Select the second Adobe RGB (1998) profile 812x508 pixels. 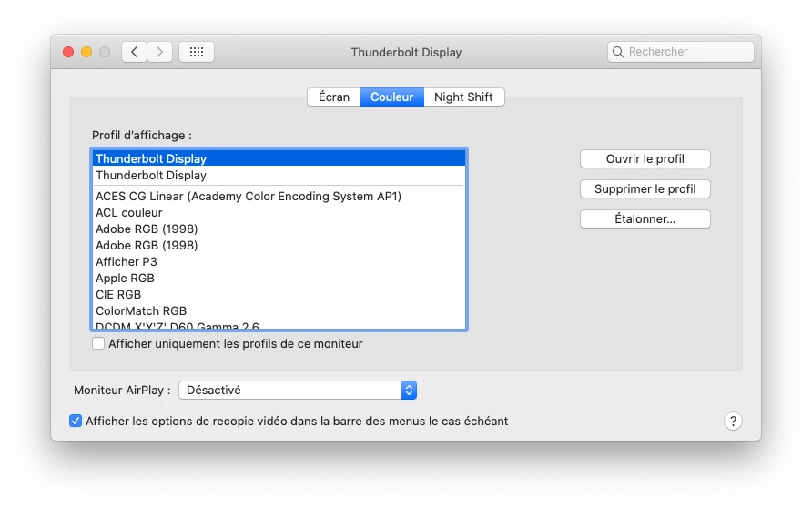[279, 246]
